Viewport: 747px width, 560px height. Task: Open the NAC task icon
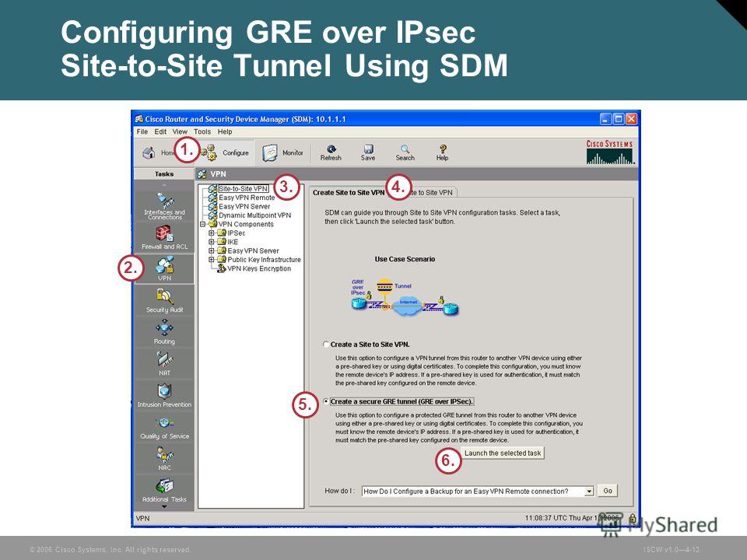[164, 454]
